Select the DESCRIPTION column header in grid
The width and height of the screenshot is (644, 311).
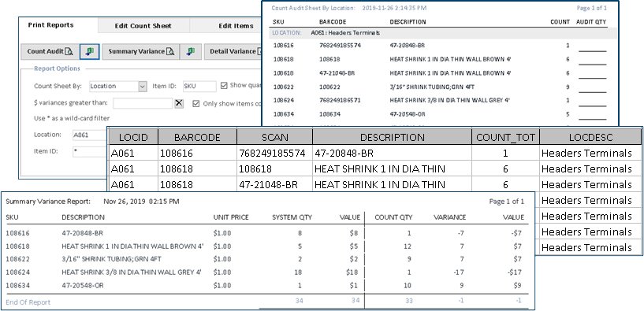(393, 137)
